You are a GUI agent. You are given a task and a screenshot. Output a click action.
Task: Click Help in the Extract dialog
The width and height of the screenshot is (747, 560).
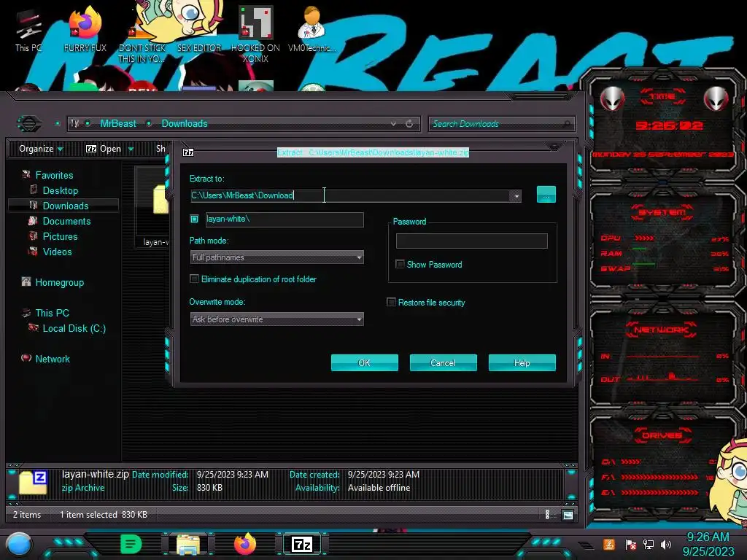click(522, 363)
